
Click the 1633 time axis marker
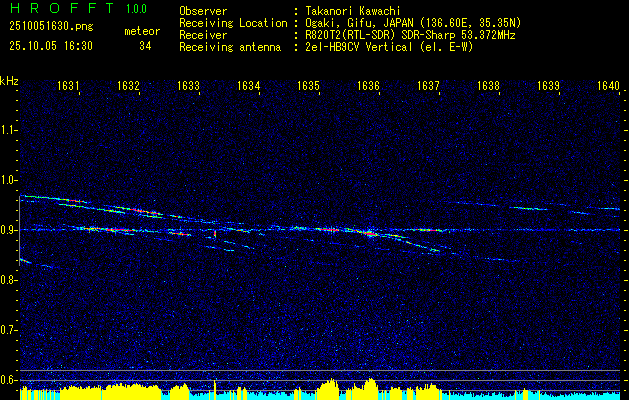(x=188, y=85)
